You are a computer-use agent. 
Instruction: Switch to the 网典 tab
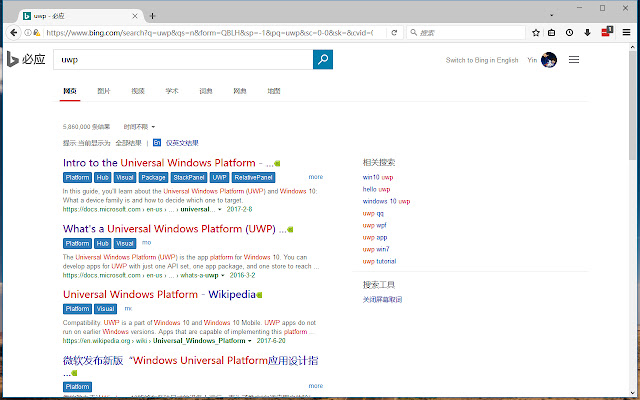240,91
